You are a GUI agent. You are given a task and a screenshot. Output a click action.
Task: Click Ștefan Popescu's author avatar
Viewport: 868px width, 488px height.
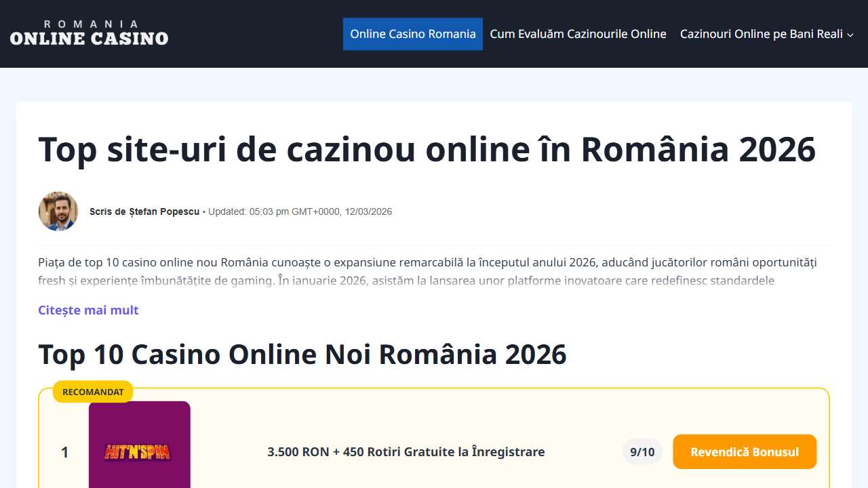tap(58, 211)
